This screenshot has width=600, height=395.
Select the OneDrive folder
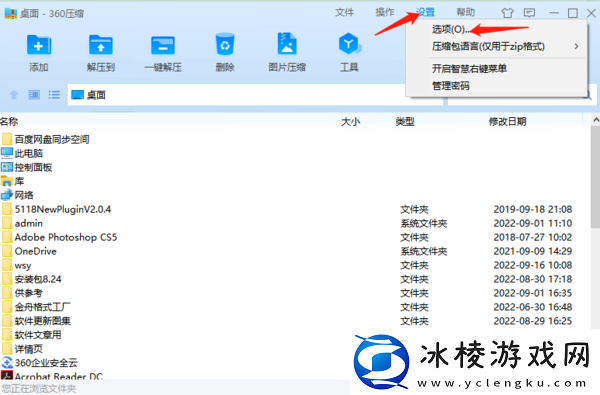tap(36, 251)
